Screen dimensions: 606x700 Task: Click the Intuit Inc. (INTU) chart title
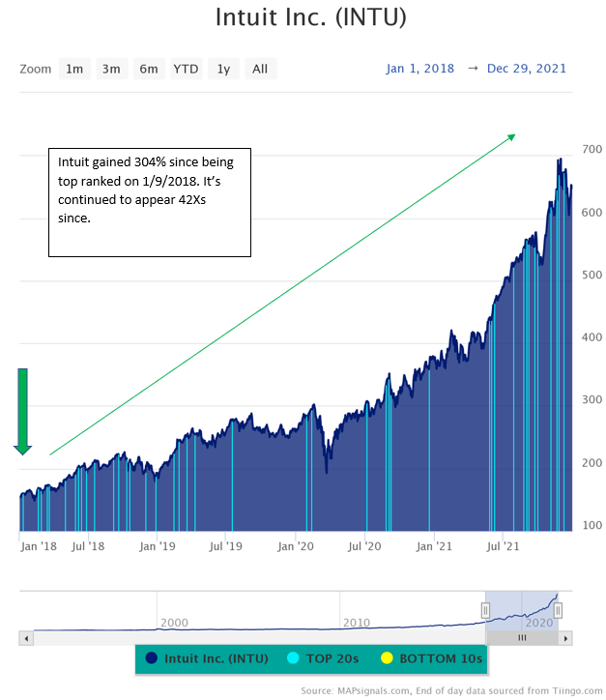[311, 17]
